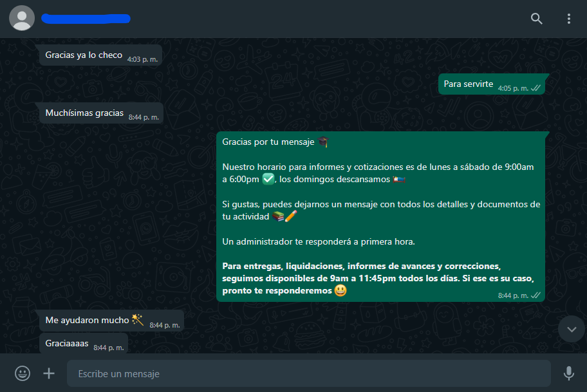
Task: Start voice recording with microphone icon
Action: click(569, 373)
